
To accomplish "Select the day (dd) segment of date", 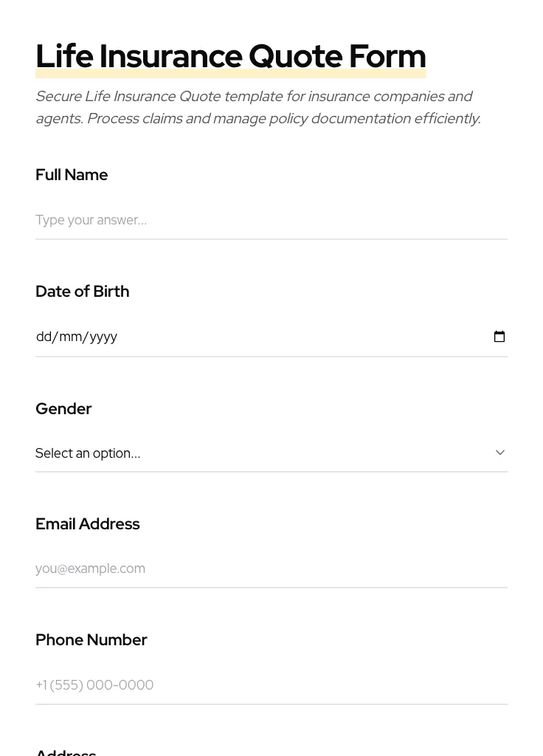I will (44, 337).
